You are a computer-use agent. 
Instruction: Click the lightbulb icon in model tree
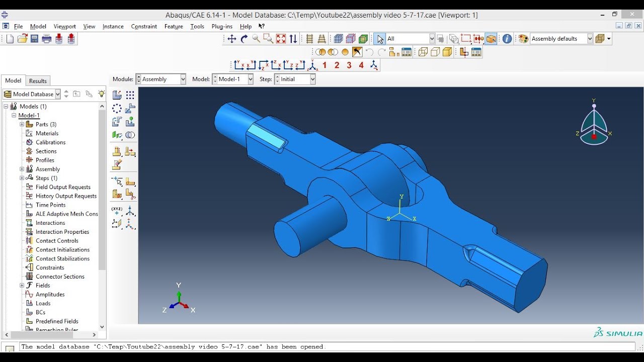tap(102, 94)
